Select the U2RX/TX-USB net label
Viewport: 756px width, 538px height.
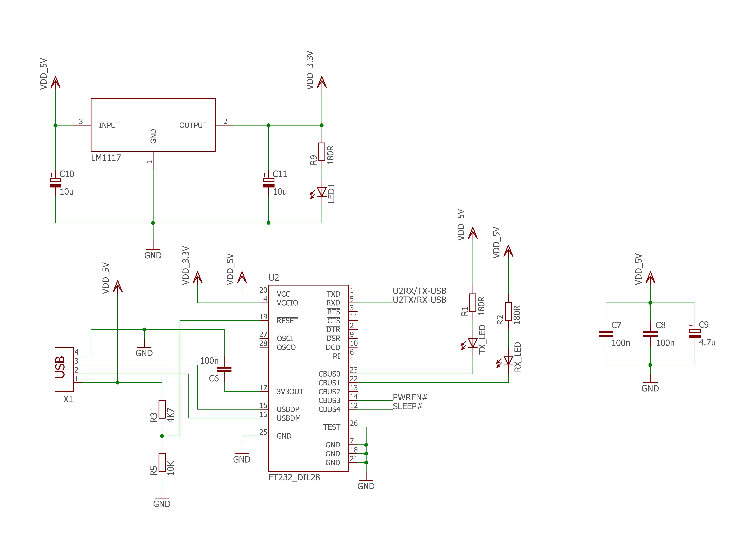419,291
